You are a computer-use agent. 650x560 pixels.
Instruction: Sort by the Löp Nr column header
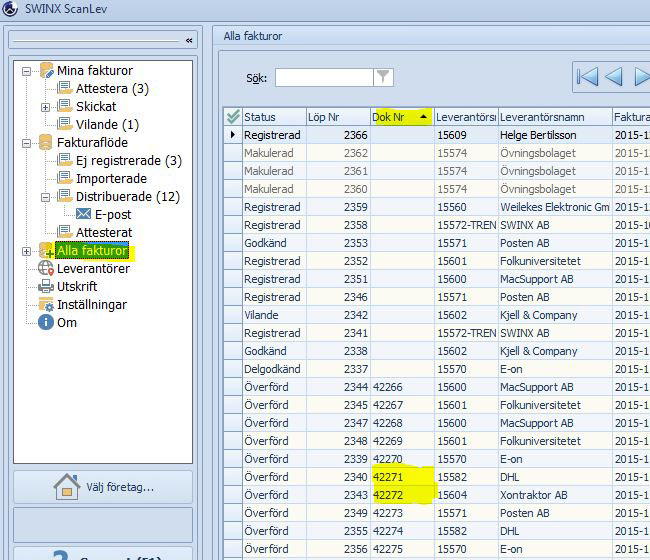point(338,117)
